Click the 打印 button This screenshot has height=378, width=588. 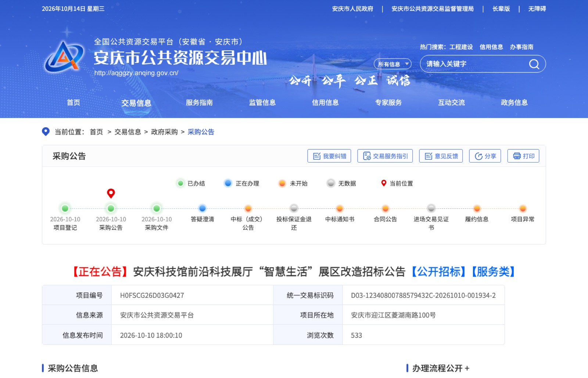523,156
